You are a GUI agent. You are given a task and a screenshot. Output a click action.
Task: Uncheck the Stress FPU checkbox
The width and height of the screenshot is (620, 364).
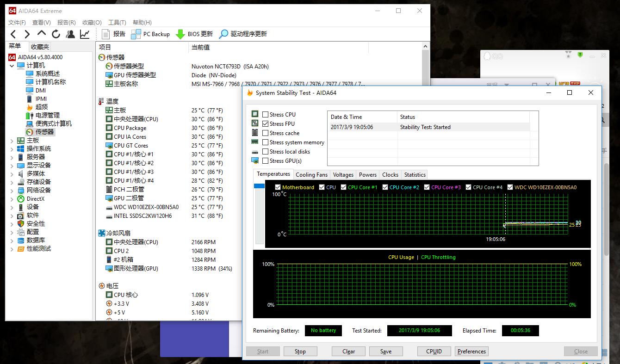point(266,124)
